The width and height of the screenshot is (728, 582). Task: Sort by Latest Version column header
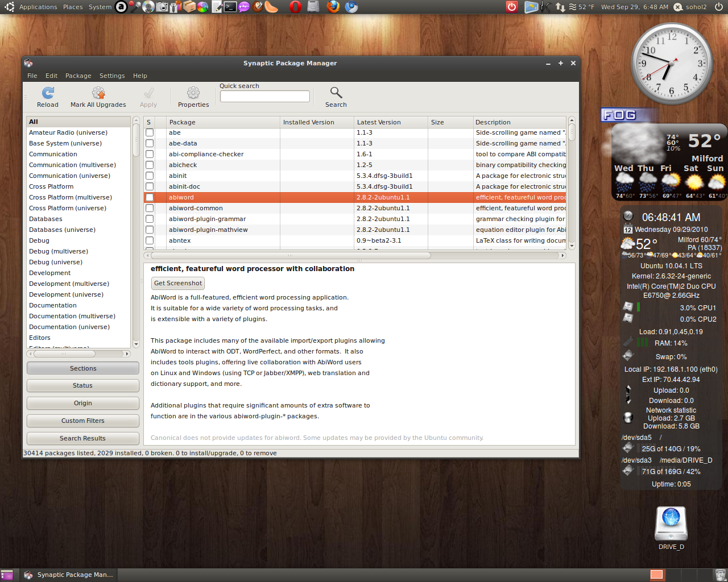[x=391, y=122]
